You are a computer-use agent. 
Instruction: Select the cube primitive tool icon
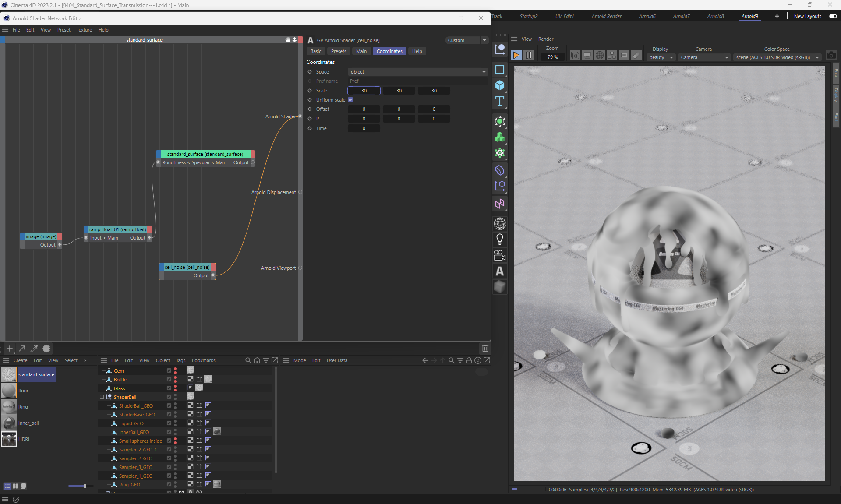pos(500,85)
